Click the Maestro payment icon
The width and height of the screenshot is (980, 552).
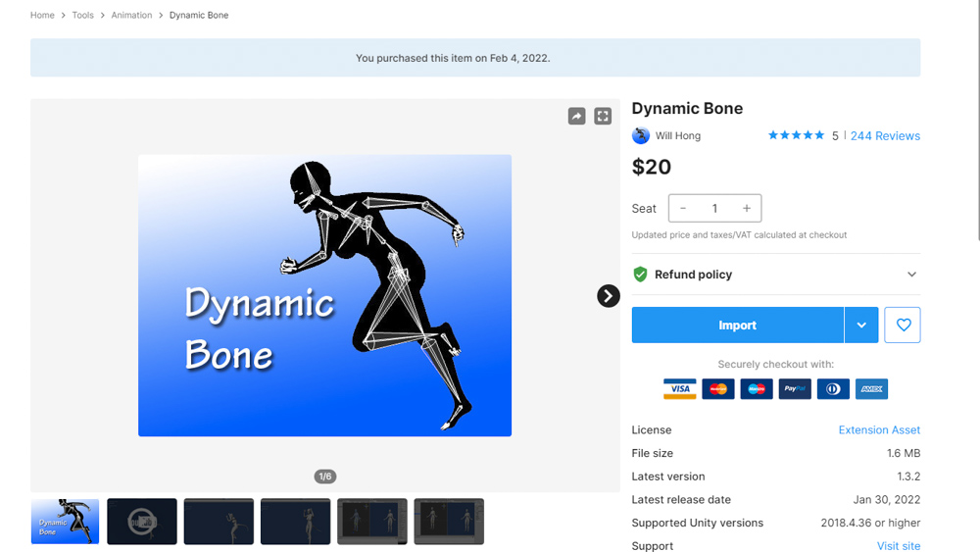(757, 389)
